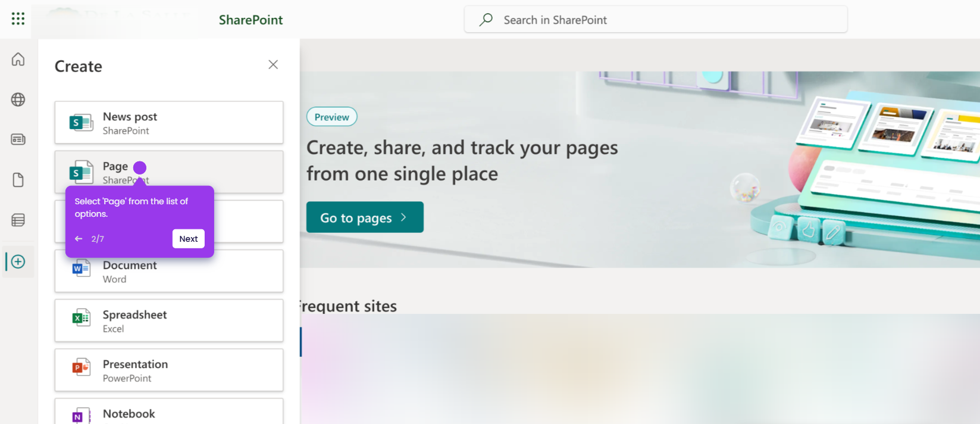Create a new Word Document

coord(169,271)
